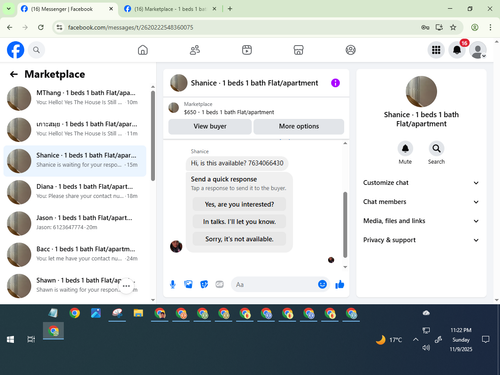Viewport: 500px width, 375px height.
Task: Send 'In talks. I'll let you know.' response
Action: (x=239, y=222)
